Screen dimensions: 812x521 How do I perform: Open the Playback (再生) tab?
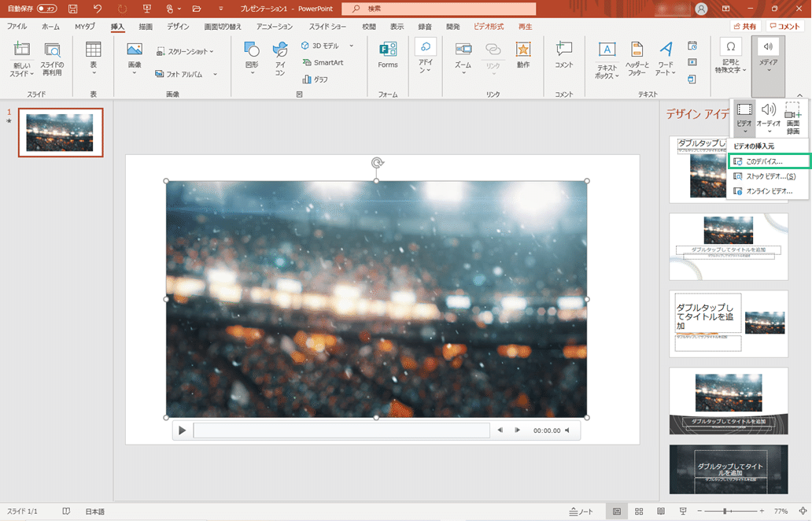[x=525, y=27]
